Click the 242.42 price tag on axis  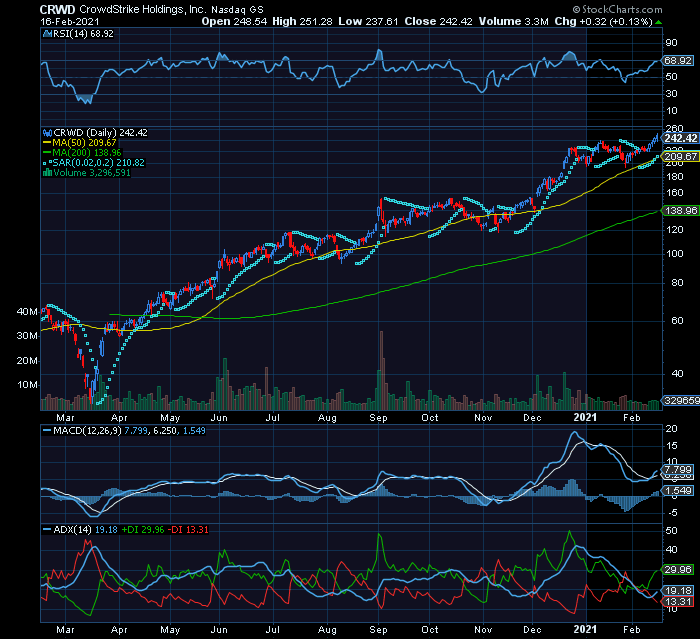pos(680,138)
